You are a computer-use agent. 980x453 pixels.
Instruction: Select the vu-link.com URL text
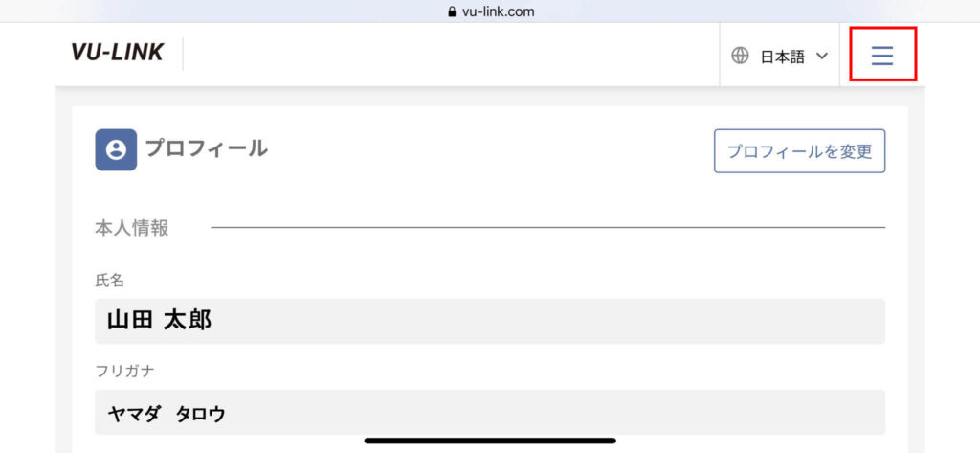[498, 11]
